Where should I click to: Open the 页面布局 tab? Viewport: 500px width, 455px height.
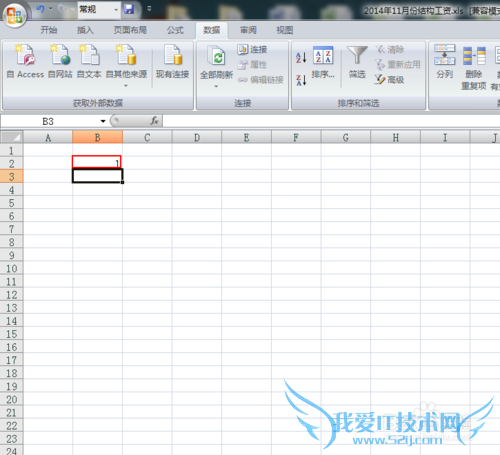(x=130, y=30)
